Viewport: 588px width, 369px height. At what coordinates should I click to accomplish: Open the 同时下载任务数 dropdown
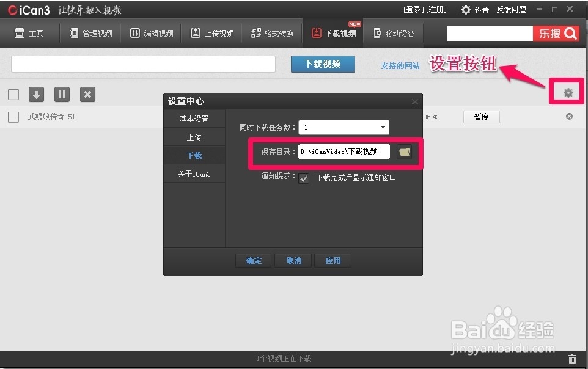pyautogui.click(x=383, y=127)
